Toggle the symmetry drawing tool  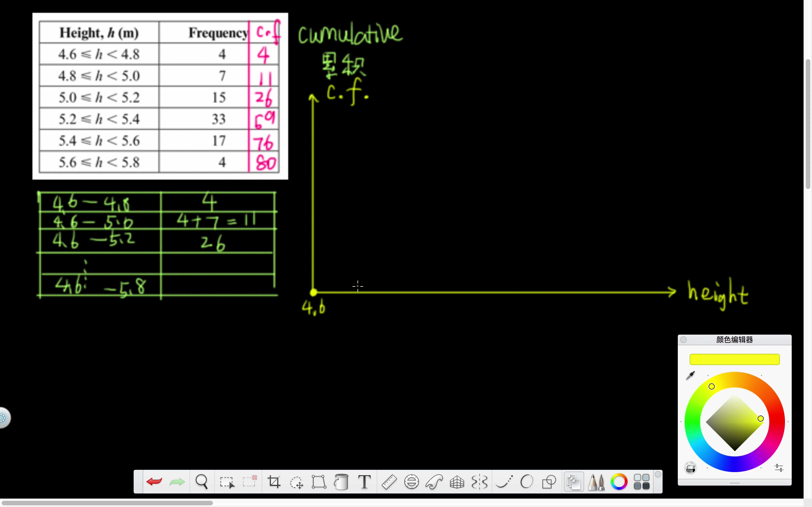[480, 482]
